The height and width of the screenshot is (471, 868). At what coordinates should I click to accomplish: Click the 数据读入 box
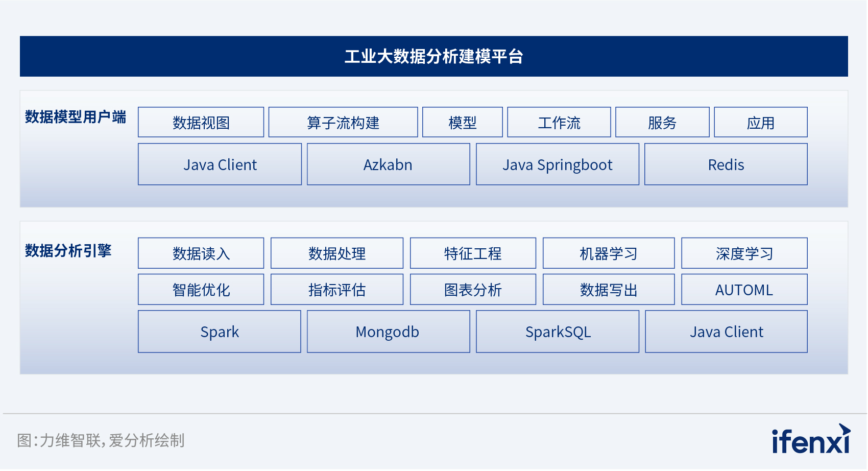[201, 253]
